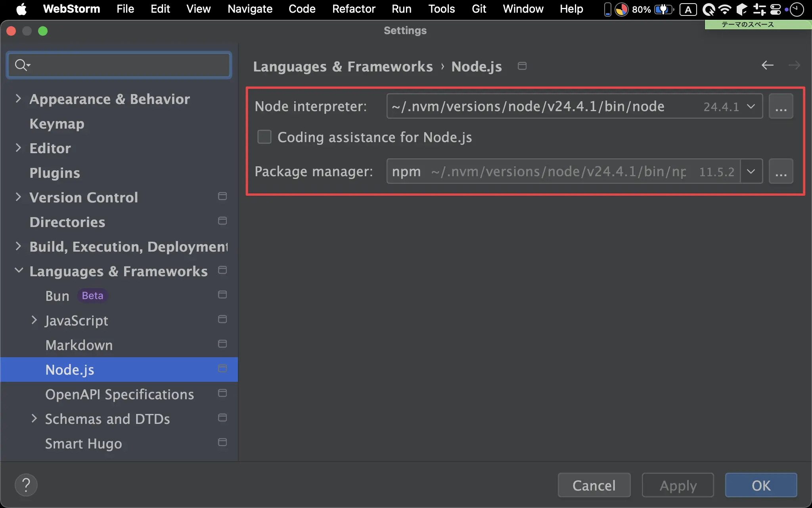
Task: Browse for Node interpreter with the ellipsis button
Action: (x=781, y=106)
